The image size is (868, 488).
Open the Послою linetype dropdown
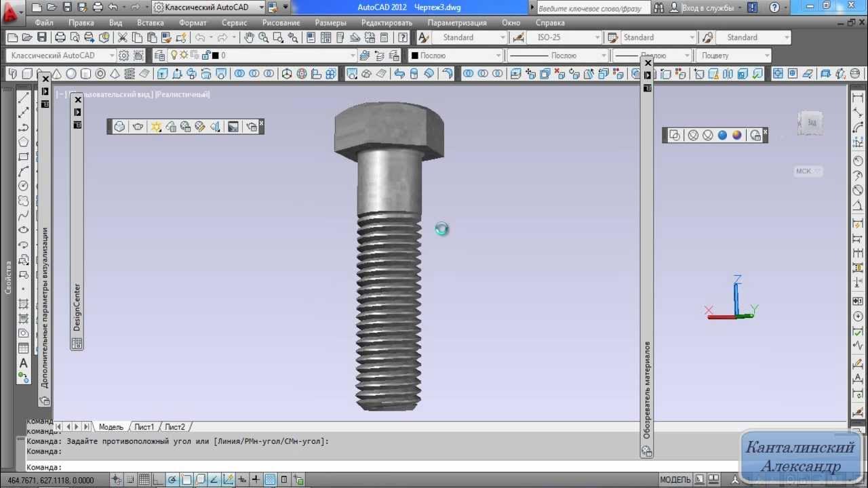point(558,56)
